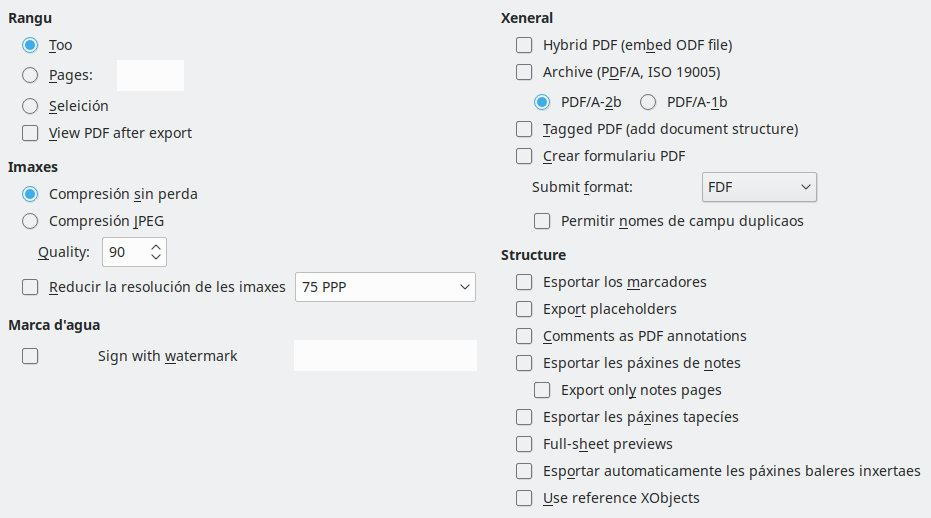
Task: Click the watermark text input field
Action: [385, 356]
